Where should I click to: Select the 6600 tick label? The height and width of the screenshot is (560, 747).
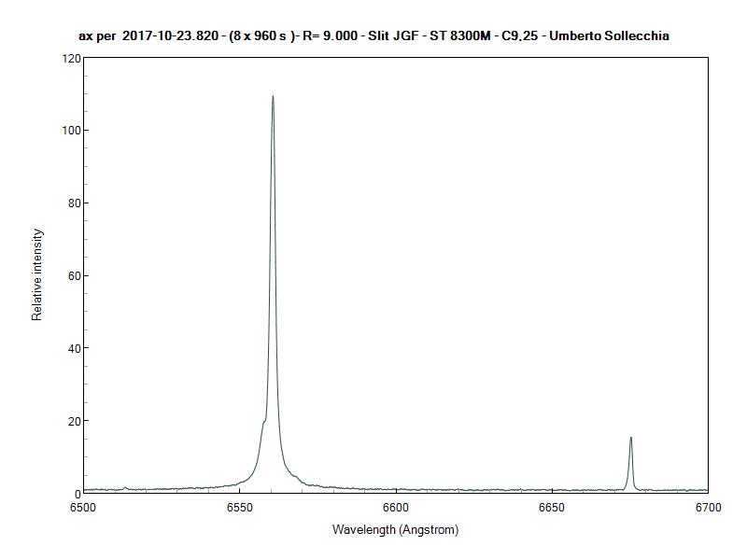pos(395,507)
